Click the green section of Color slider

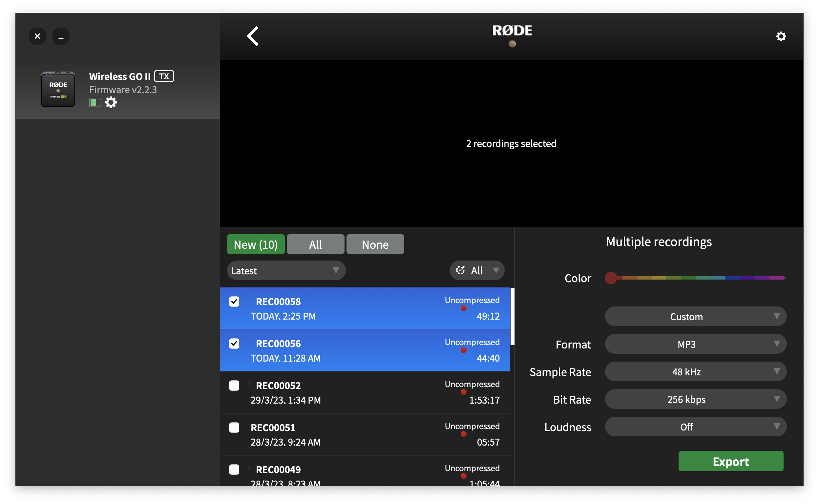point(688,278)
